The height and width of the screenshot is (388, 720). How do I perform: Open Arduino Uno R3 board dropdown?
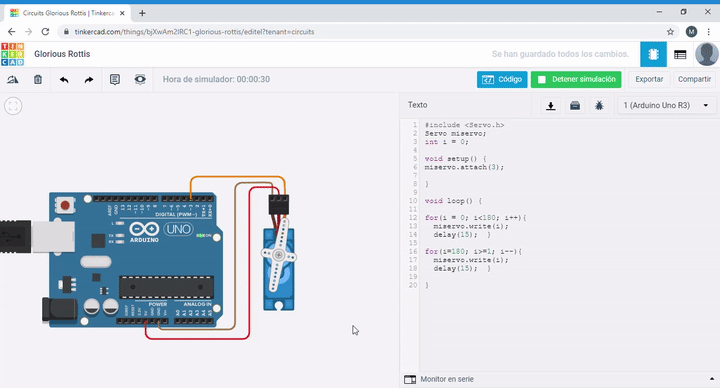[666, 106]
